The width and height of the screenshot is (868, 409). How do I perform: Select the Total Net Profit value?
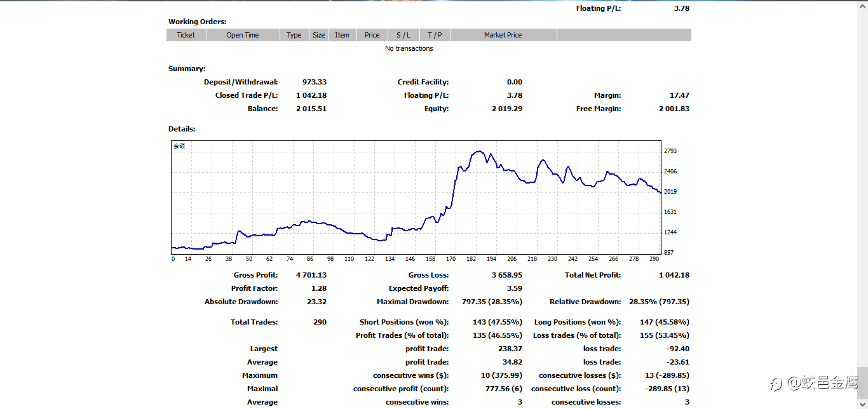[674, 275]
